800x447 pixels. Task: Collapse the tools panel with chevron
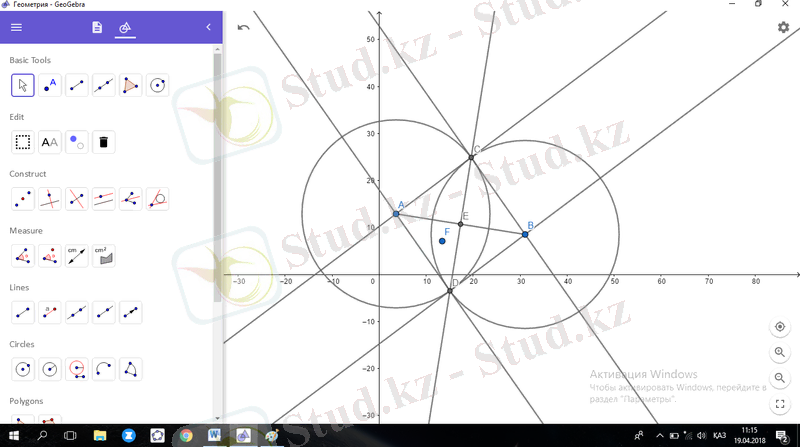(208, 27)
